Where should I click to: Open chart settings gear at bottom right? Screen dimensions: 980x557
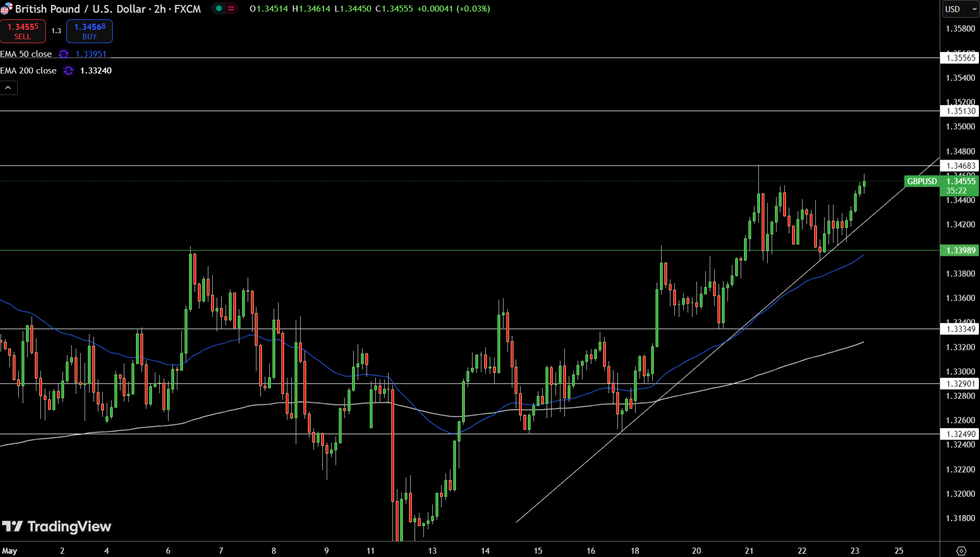(x=961, y=550)
